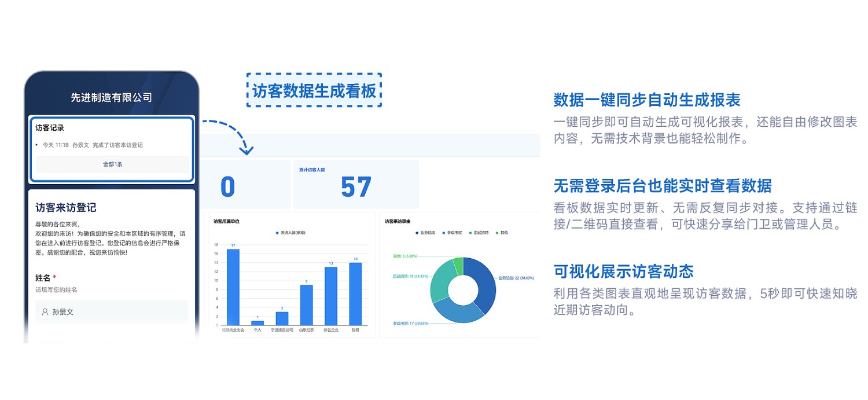Toggle the 其他 legend item
This screenshot has height=400, width=868.
click(x=502, y=233)
